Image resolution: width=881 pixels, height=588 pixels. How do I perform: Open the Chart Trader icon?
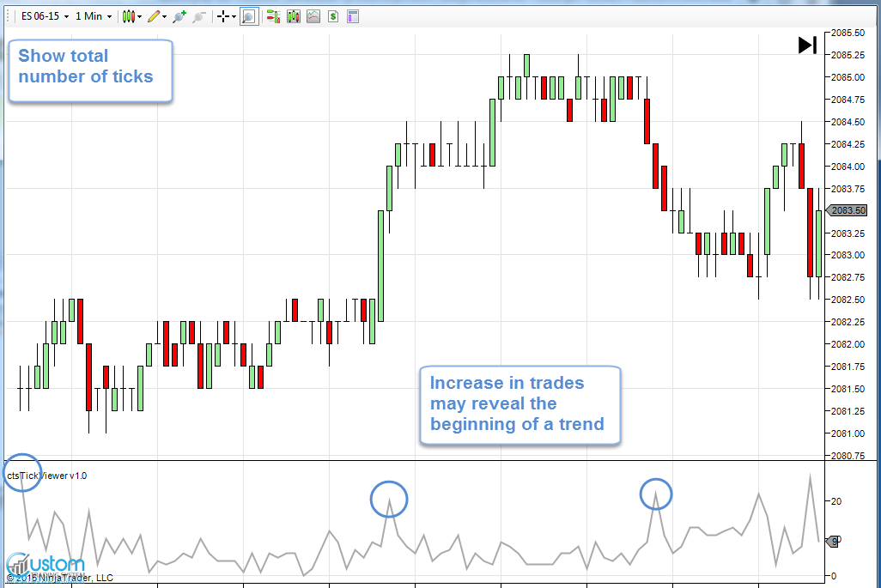[273, 16]
